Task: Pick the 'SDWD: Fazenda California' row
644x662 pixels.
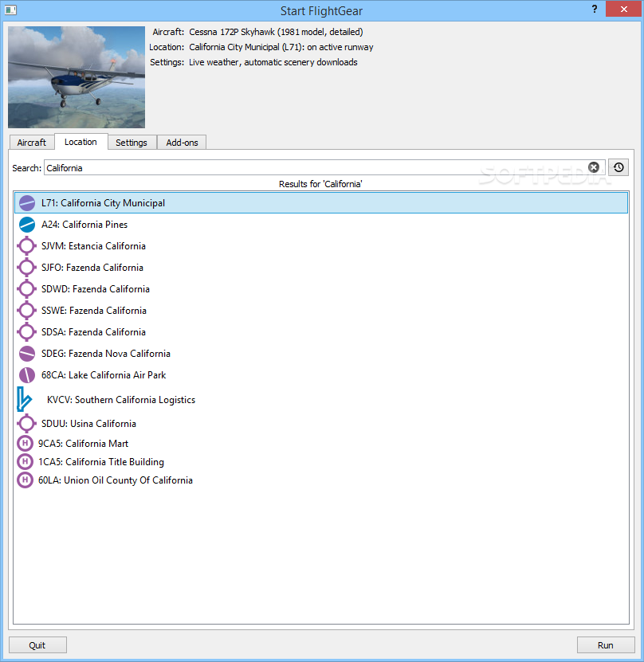Action: coord(321,289)
